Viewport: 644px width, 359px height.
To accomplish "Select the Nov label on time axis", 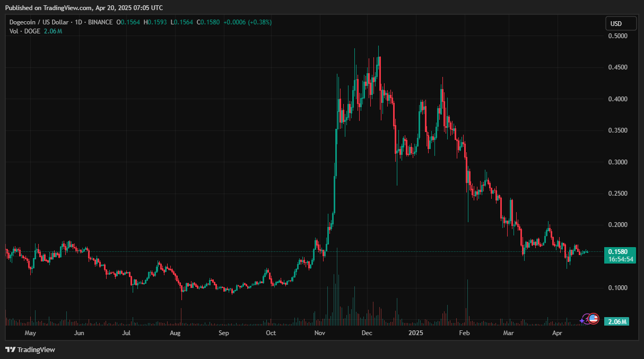I will pos(320,334).
